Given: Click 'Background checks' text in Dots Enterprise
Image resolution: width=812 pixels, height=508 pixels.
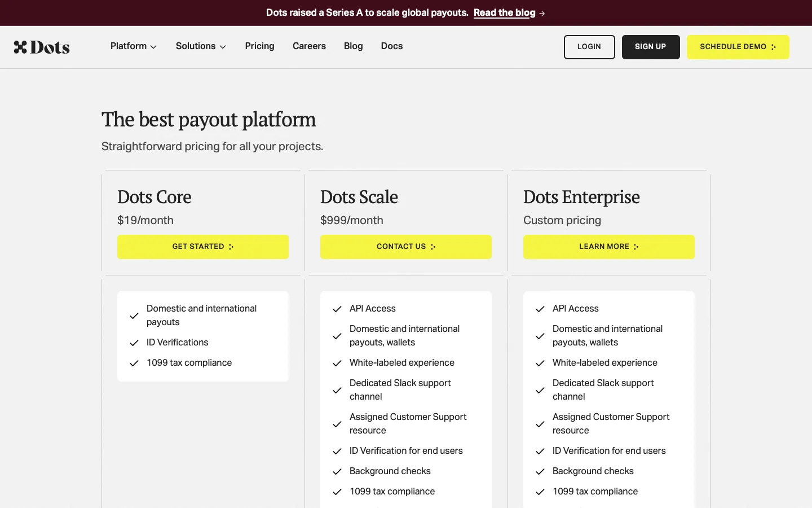Looking at the screenshot, I should (x=593, y=471).
